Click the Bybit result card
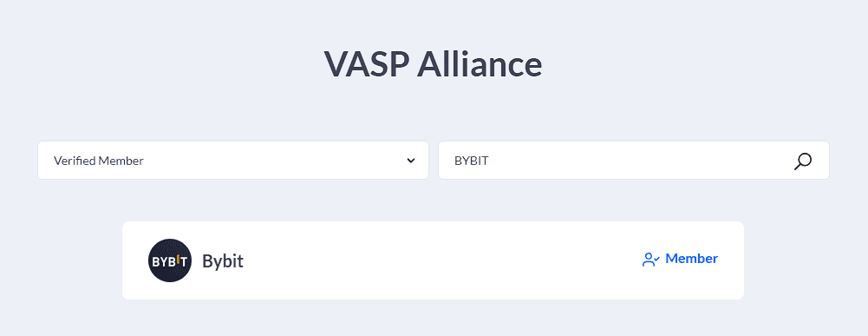868x336 pixels. pos(433,260)
